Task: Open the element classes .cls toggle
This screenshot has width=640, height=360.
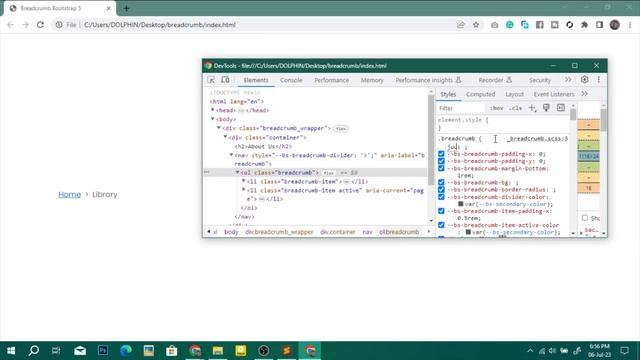Action: (516, 108)
